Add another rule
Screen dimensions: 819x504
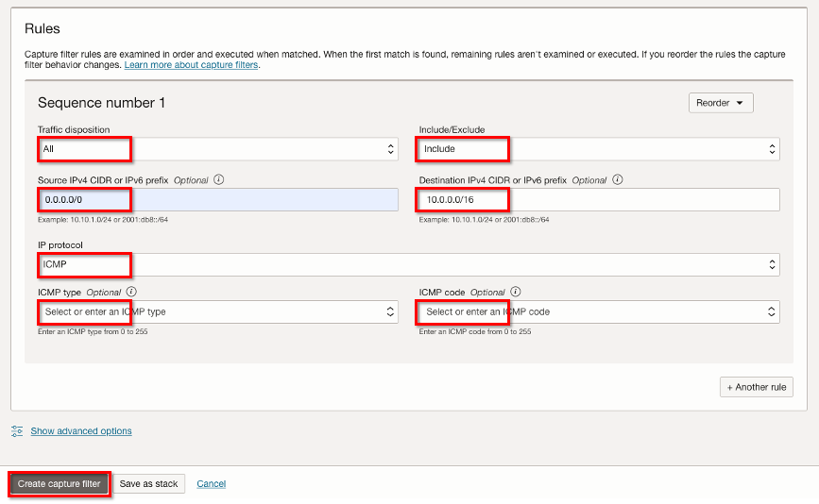(x=757, y=387)
